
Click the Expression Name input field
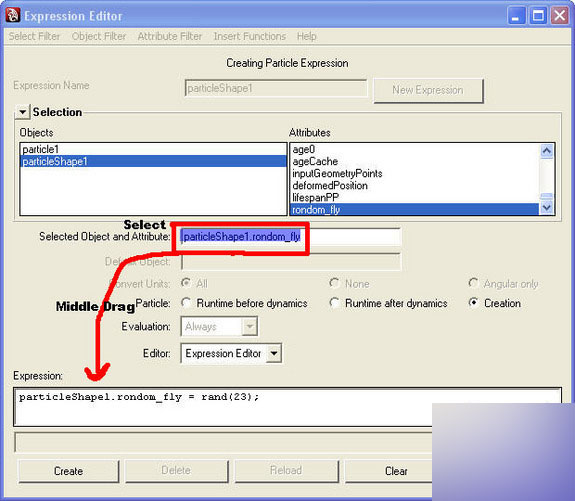click(276, 88)
